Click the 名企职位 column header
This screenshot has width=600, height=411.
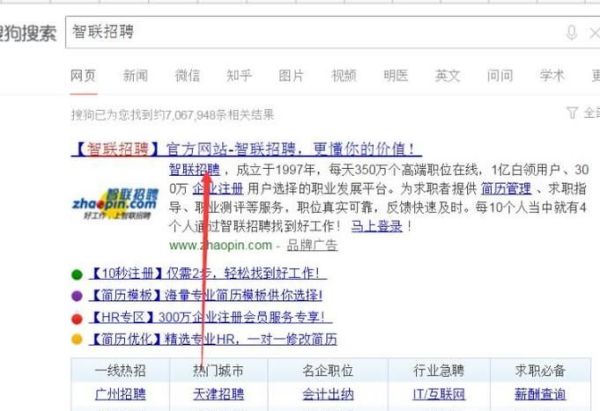click(328, 370)
